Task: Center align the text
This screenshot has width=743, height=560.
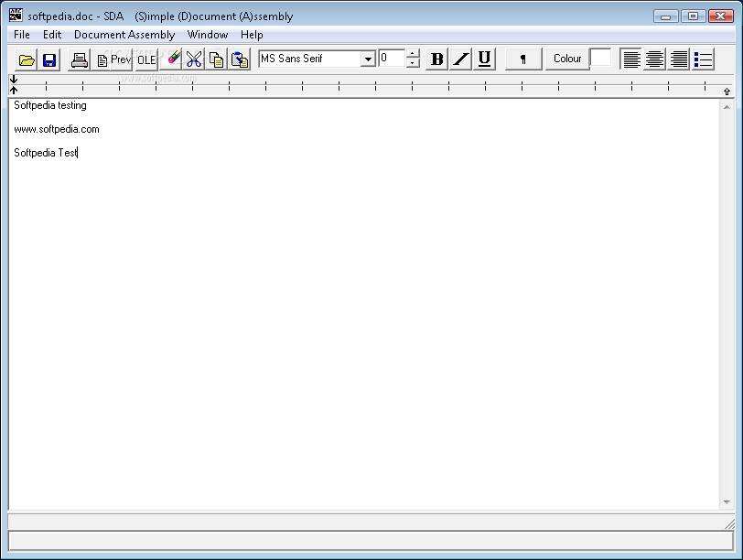Action: [x=655, y=59]
